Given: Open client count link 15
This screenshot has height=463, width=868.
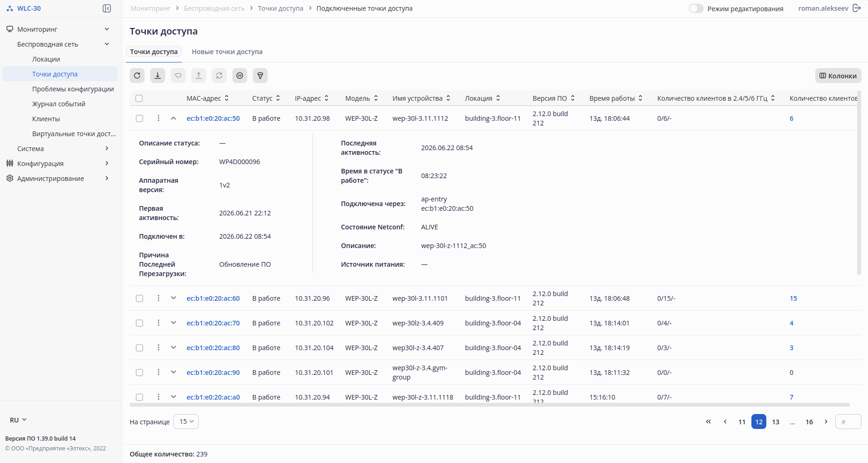Looking at the screenshot, I should (793, 298).
